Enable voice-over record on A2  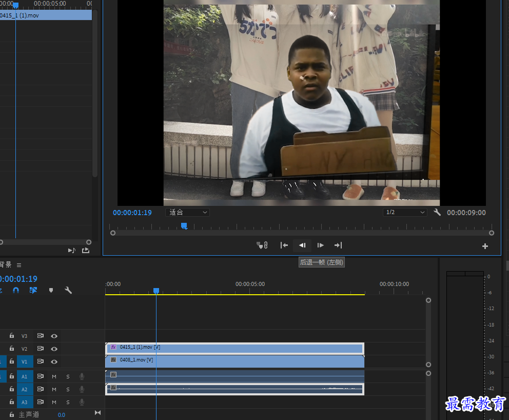coord(82,389)
